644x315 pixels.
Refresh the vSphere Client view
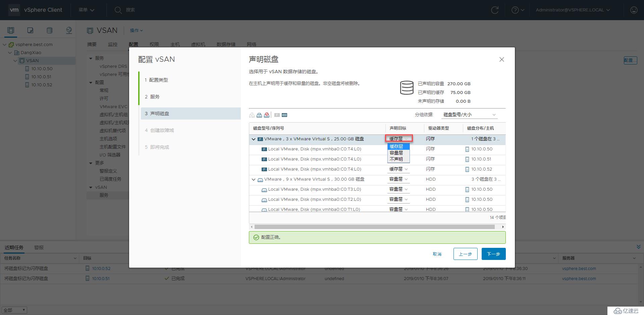495,10
